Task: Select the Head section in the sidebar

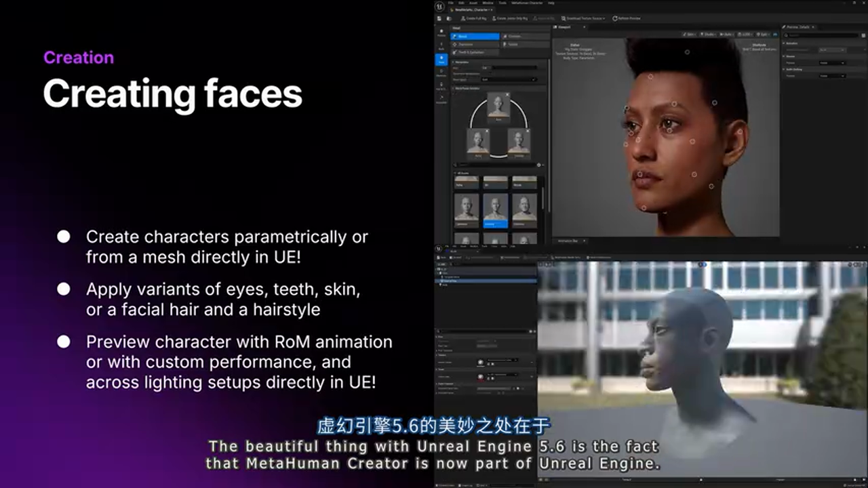Action: pyautogui.click(x=441, y=60)
